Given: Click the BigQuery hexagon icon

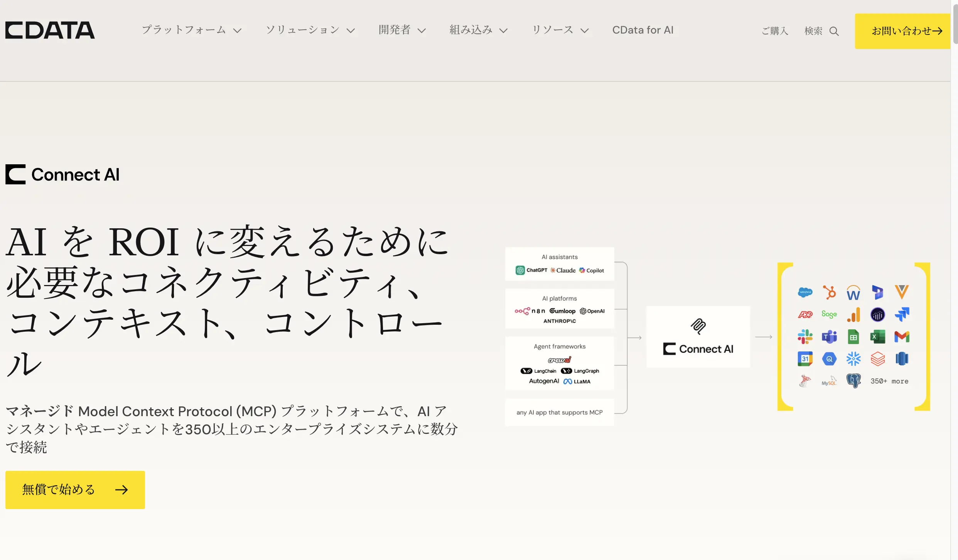Looking at the screenshot, I should pos(829,359).
